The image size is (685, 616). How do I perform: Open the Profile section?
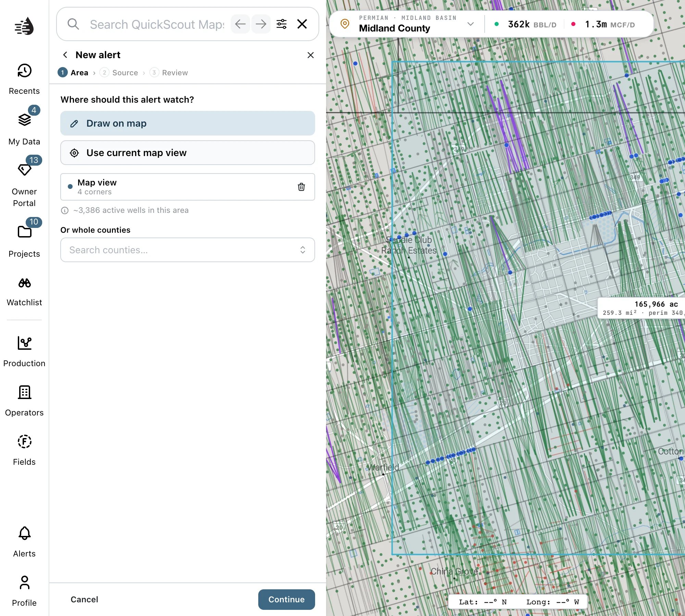click(x=24, y=591)
